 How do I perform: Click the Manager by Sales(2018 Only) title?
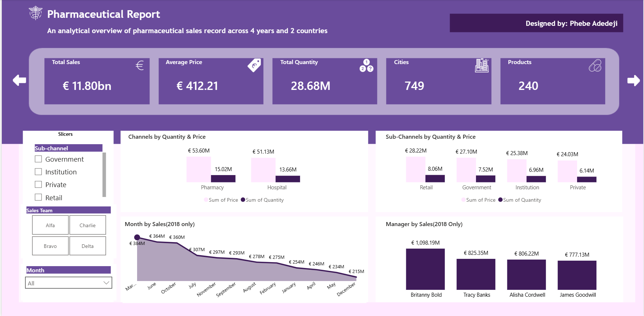point(424,224)
